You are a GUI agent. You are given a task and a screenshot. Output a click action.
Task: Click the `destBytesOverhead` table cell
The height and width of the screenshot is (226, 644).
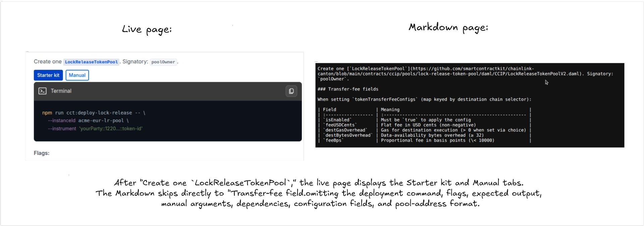348,135
